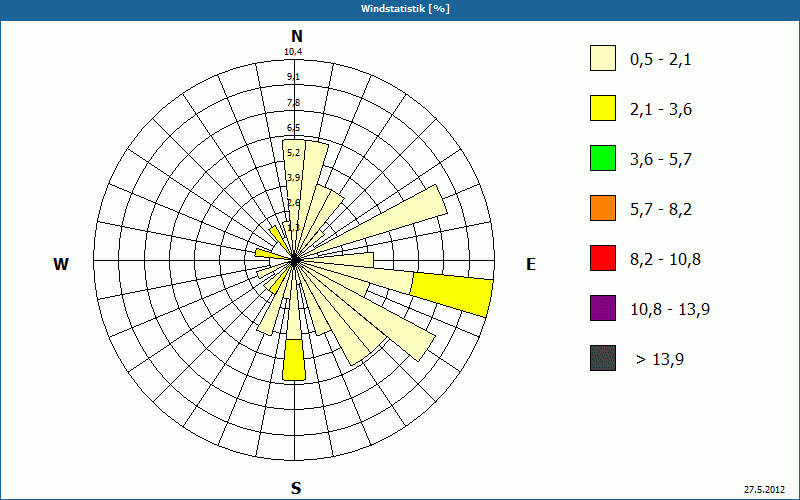Click the S compass label
The width and height of the screenshot is (800, 500).
coord(296,488)
